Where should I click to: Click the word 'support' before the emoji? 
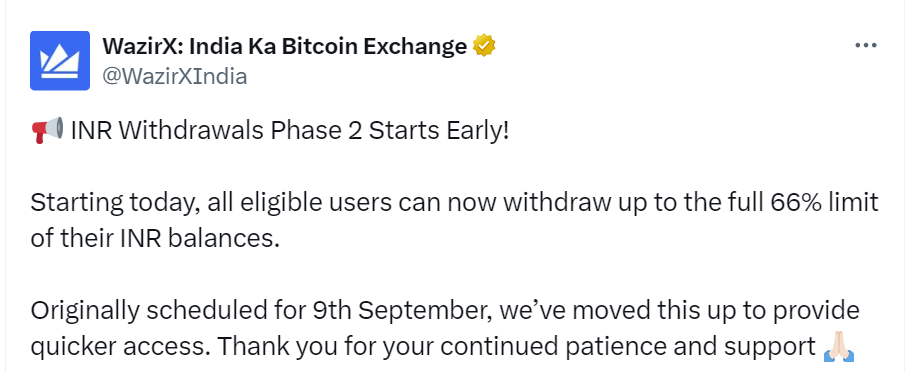pyautogui.click(x=769, y=348)
